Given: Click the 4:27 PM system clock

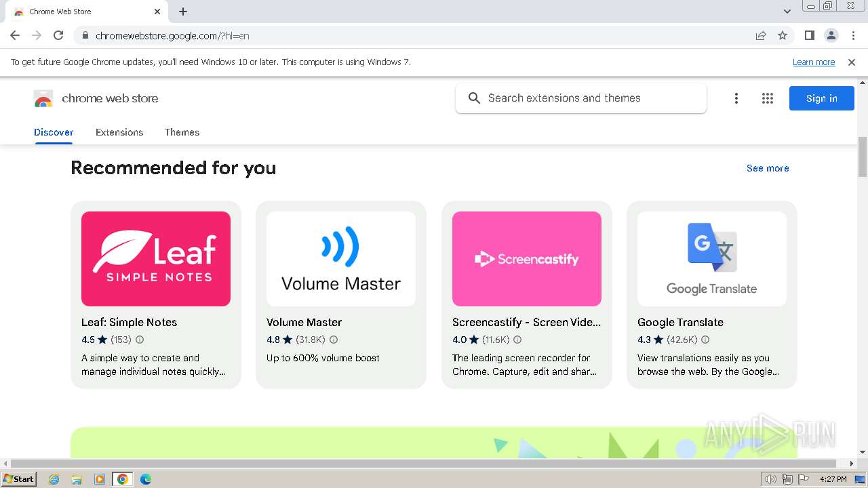Looking at the screenshot, I should (x=833, y=479).
